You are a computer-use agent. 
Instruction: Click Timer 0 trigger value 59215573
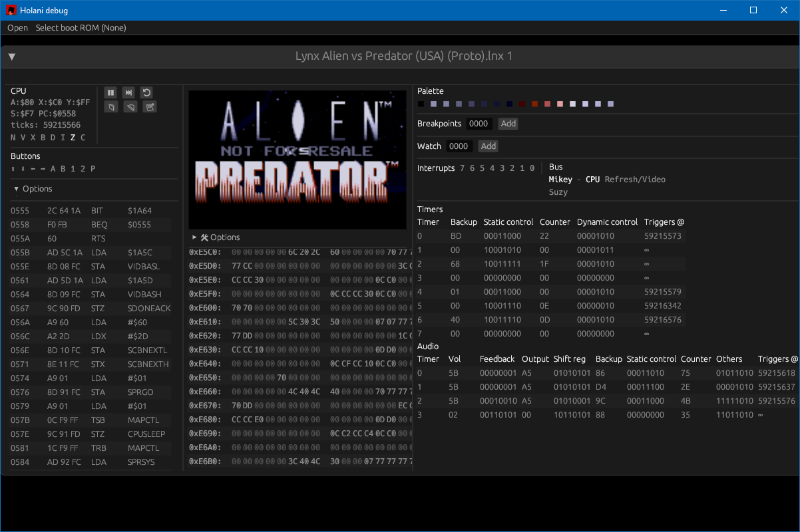coord(662,236)
